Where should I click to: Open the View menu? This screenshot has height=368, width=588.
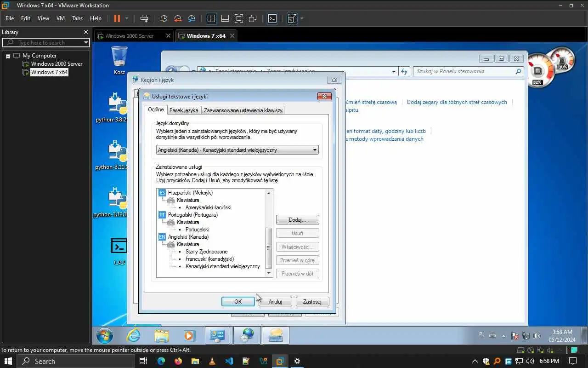point(43,18)
